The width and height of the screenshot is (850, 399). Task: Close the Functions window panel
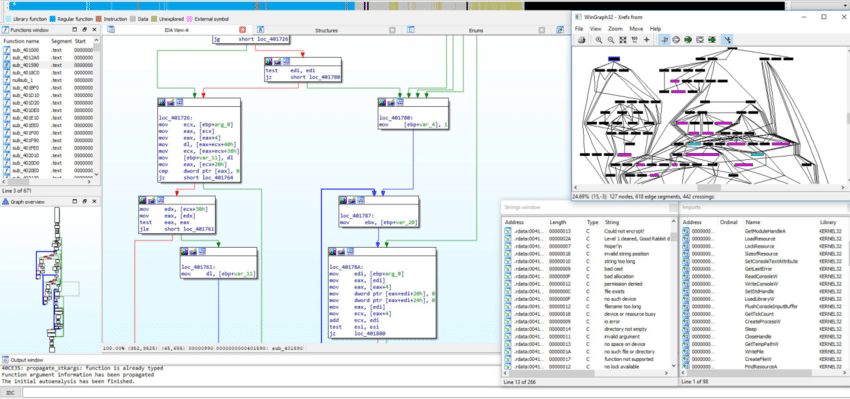(x=95, y=30)
